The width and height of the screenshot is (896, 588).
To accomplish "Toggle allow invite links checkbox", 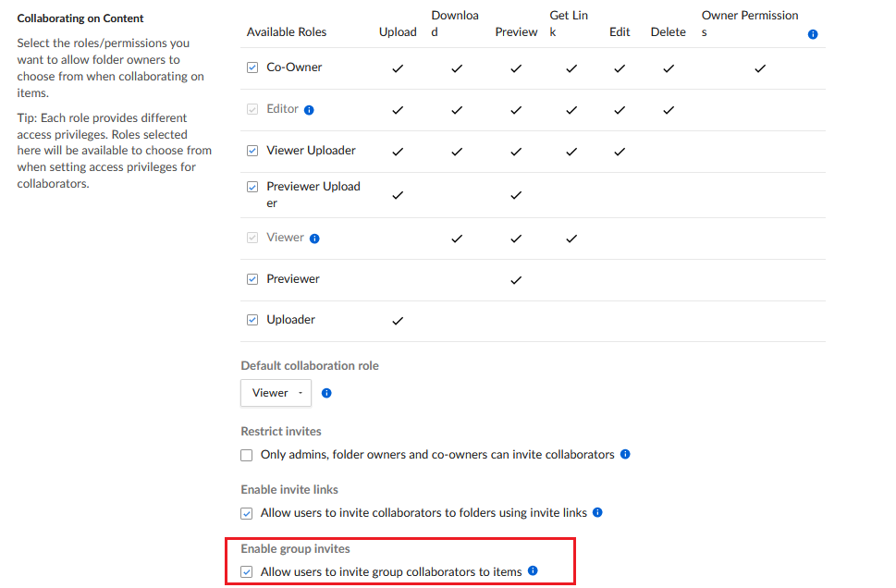I will pos(246,514).
